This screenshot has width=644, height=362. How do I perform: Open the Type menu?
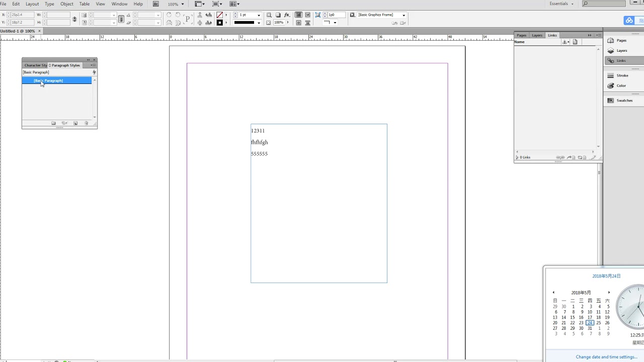point(49,4)
